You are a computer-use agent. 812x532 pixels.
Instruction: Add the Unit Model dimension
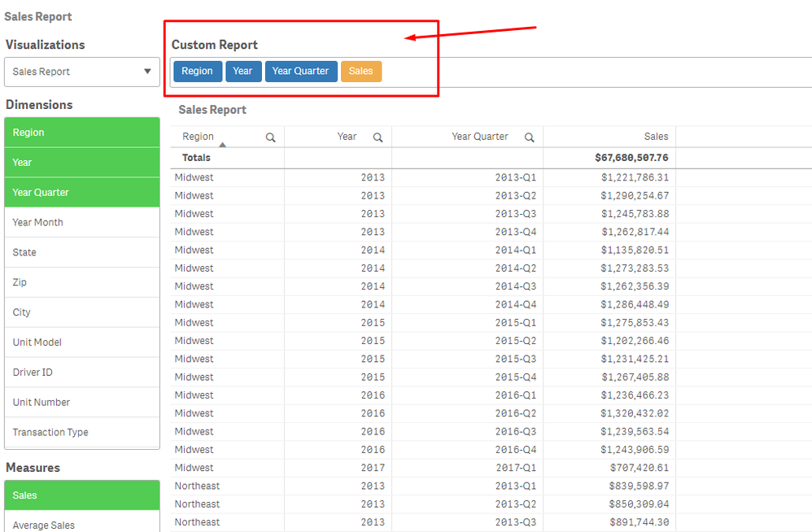(82, 342)
